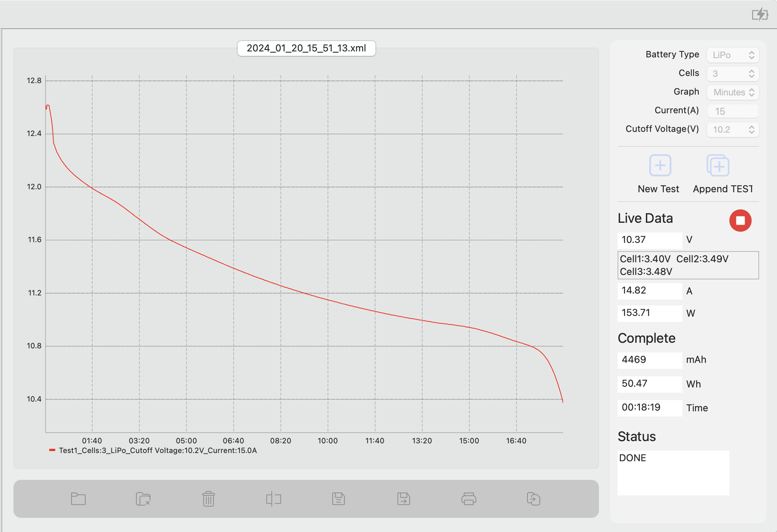
Task: Click the Current(A) input field
Action: click(732, 111)
